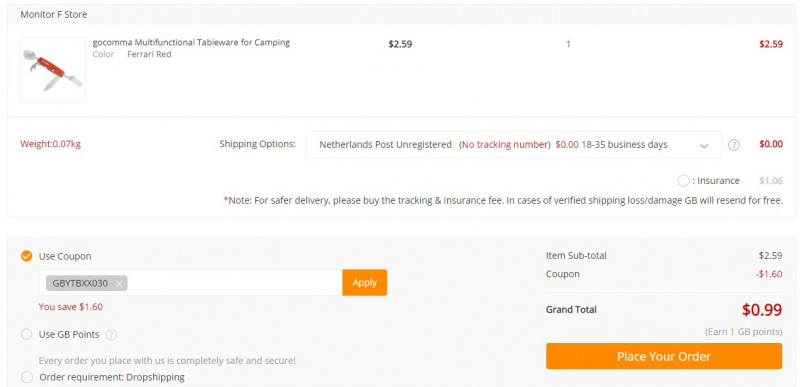Click the orange Use Coupon checkmark icon

[x=27, y=256]
